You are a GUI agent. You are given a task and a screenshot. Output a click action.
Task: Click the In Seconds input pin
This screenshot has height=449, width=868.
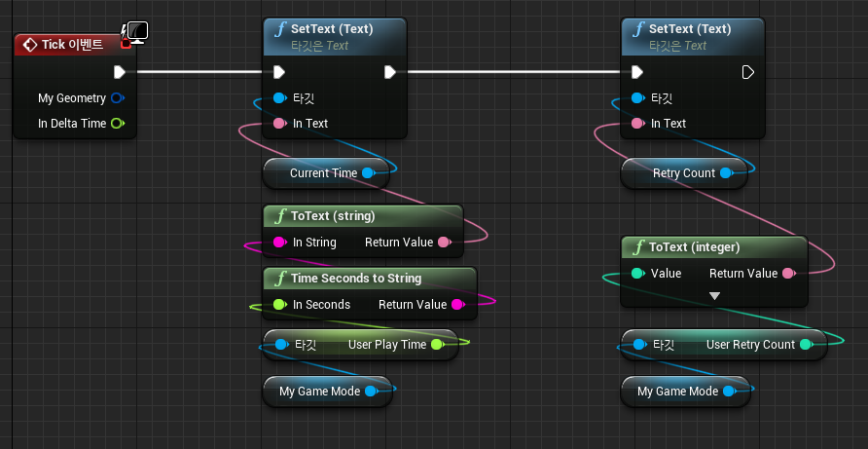coord(280,304)
